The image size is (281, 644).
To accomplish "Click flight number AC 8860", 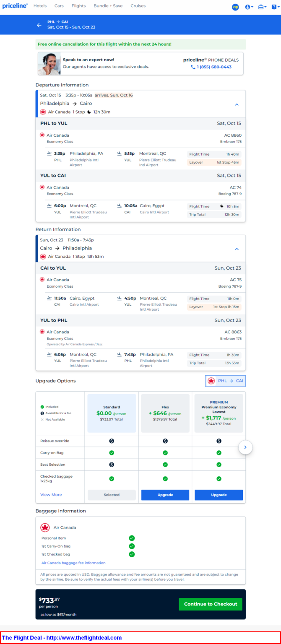I will coord(233,135).
